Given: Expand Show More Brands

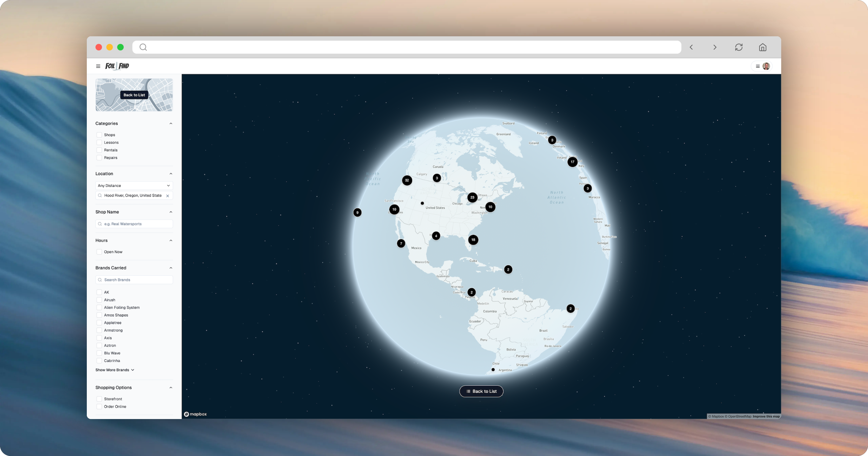Looking at the screenshot, I should pyautogui.click(x=115, y=370).
